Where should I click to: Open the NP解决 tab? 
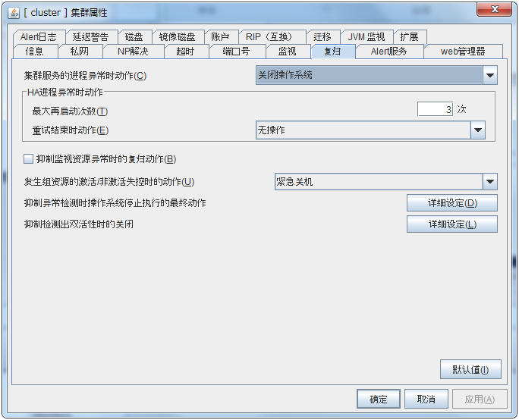click(x=133, y=52)
